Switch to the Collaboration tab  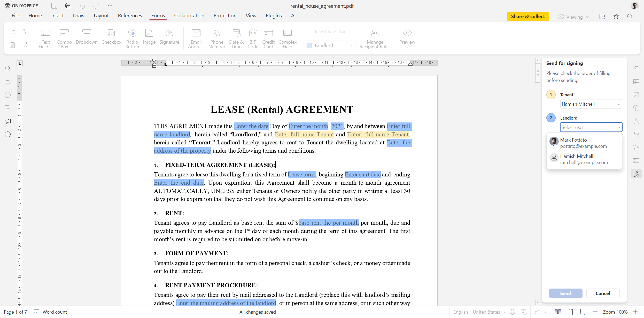[189, 15]
